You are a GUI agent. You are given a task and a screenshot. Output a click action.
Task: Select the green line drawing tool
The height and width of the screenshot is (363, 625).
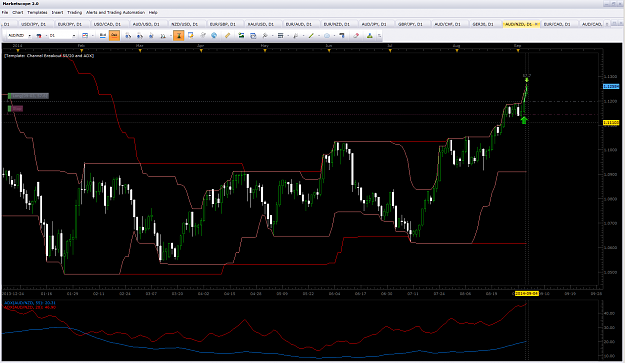coord(311,35)
